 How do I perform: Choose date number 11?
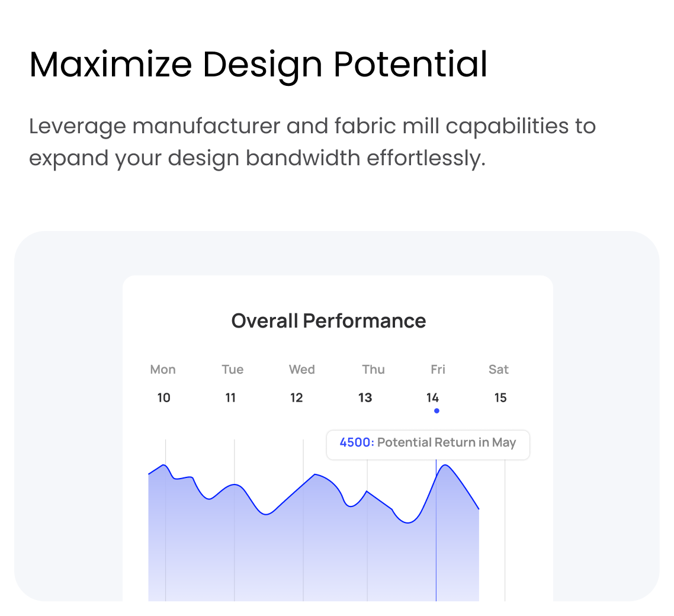(x=230, y=398)
